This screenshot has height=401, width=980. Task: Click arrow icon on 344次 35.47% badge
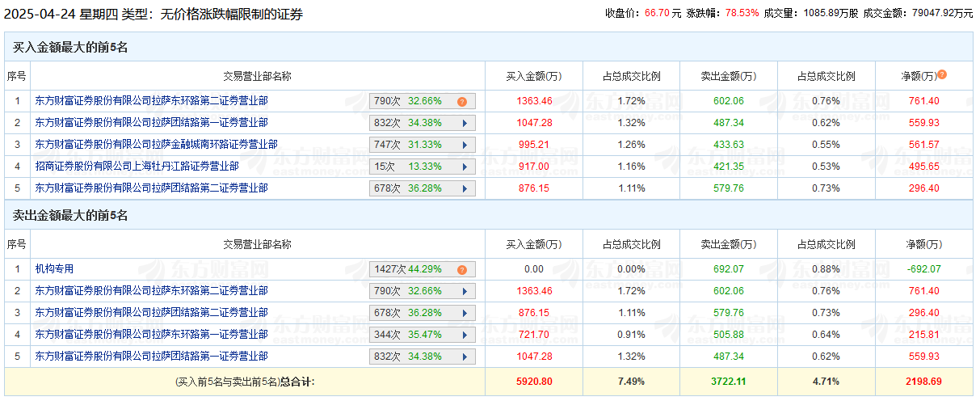click(x=465, y=335)
